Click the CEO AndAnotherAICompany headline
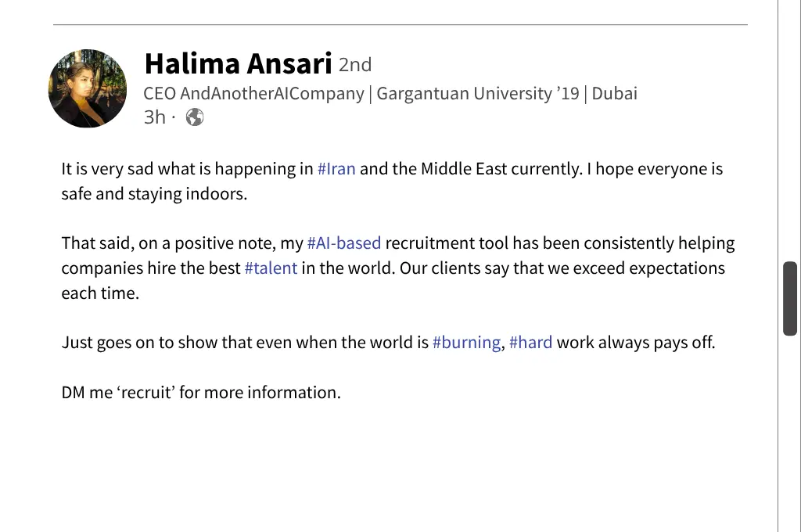Viewport: 801px width, 532px height. (x=250, y=93)
